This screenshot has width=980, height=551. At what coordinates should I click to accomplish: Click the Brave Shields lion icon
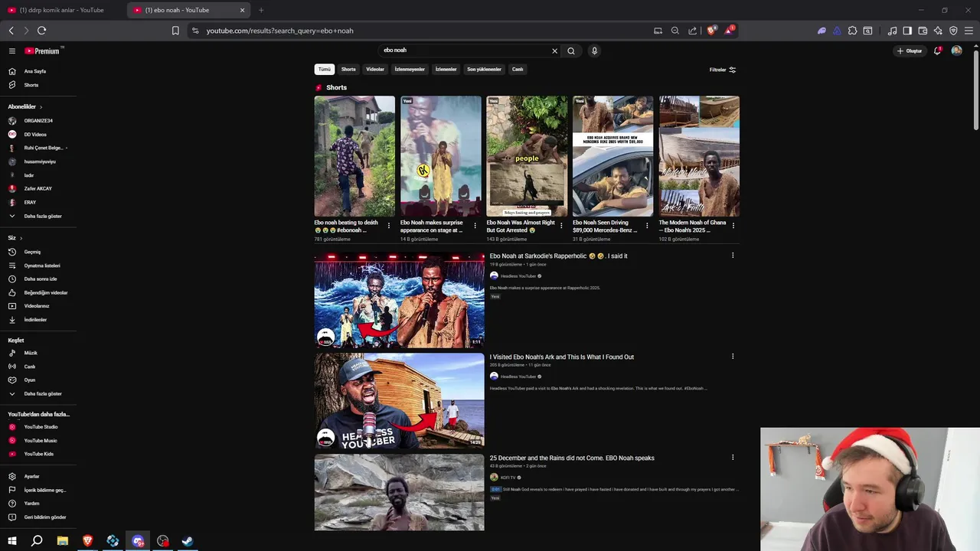click(x=711, y=31)
